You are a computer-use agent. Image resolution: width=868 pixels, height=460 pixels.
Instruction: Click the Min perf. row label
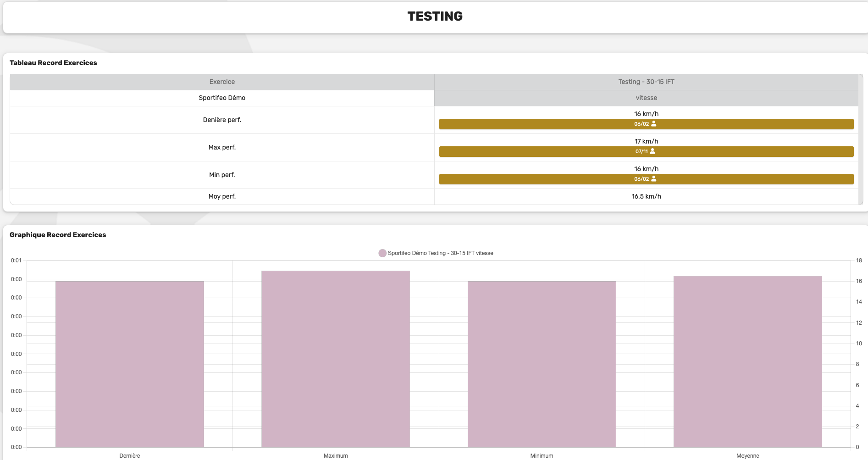click(x=222, y=175)
